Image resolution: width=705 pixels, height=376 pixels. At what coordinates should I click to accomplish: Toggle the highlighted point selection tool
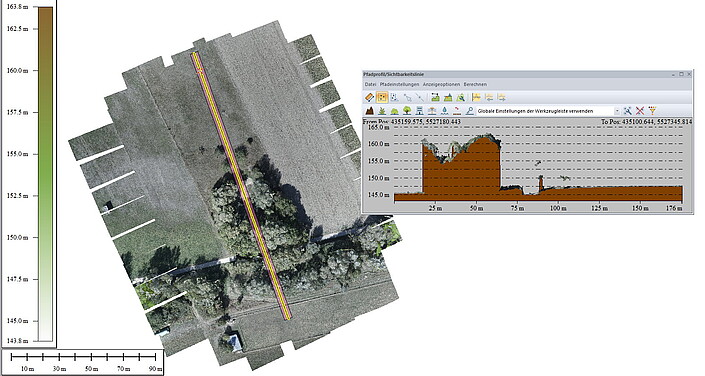tap(382, 97)
